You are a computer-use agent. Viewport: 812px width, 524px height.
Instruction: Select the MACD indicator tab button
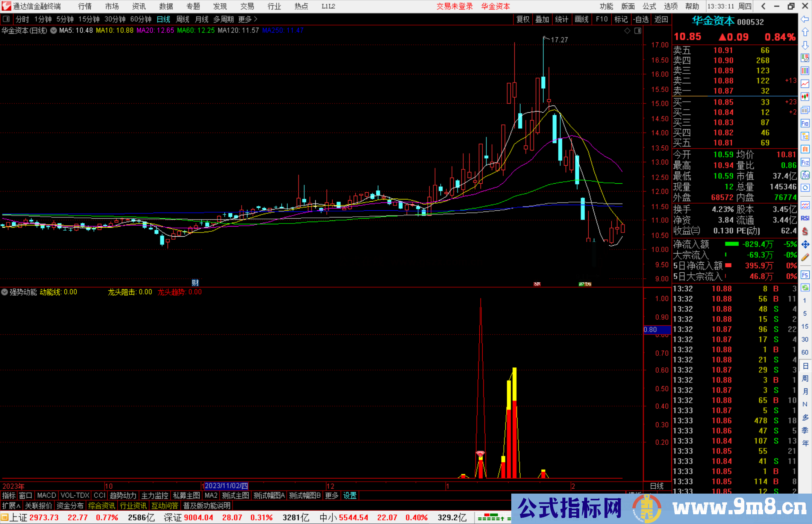click(x=46, y=495)
